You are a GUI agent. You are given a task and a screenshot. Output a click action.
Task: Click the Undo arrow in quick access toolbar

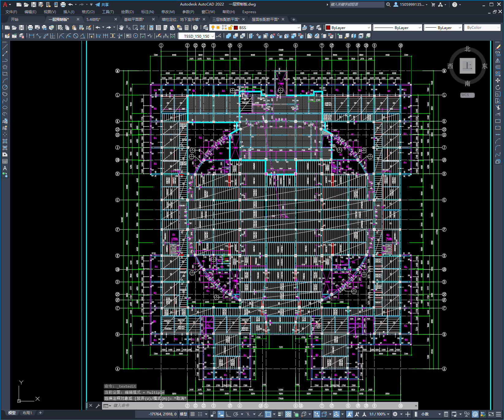[x=71, y=5]
